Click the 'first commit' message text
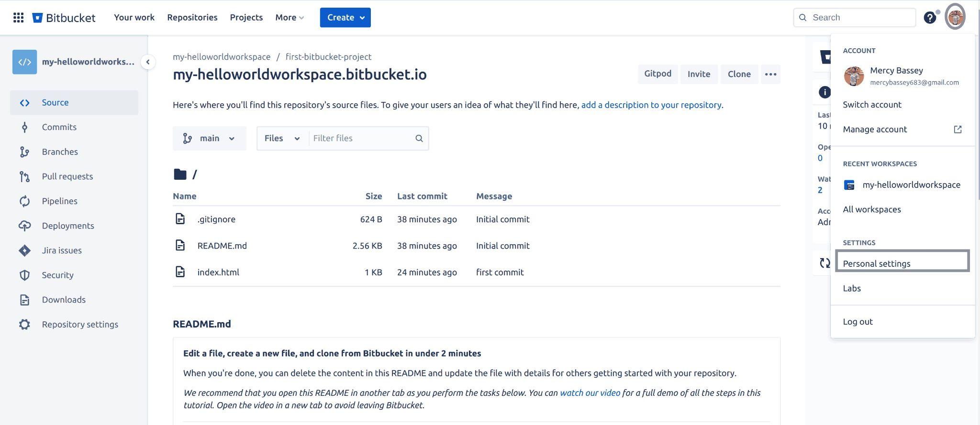This screenshot has height=425, width=980. click(x=500, y=272)
